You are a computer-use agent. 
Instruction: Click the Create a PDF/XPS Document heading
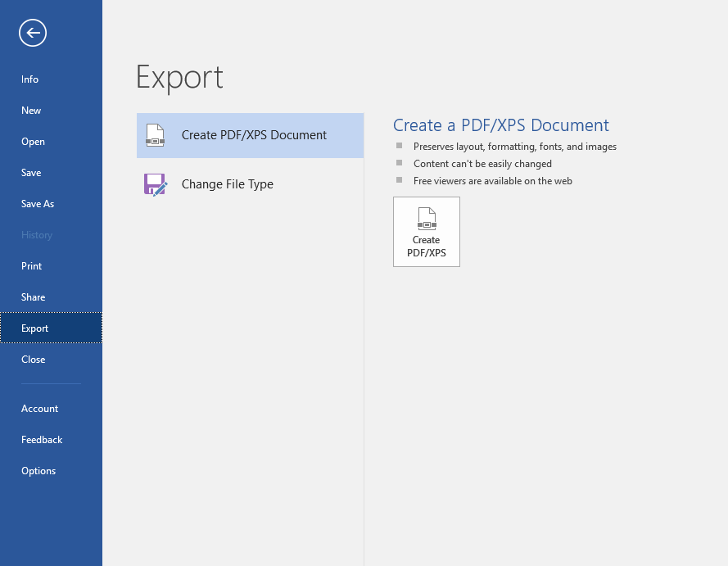(x=501, y=125)
